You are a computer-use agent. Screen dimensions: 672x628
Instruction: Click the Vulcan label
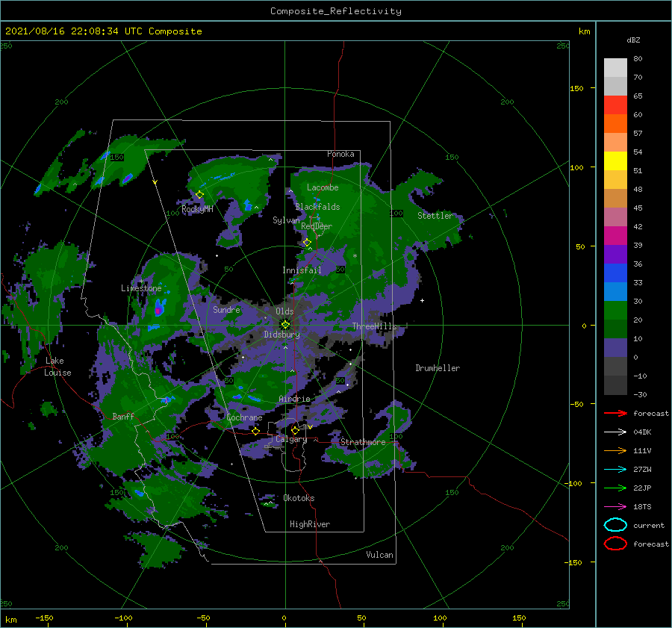pyautogui.click(x=379, y=555)
